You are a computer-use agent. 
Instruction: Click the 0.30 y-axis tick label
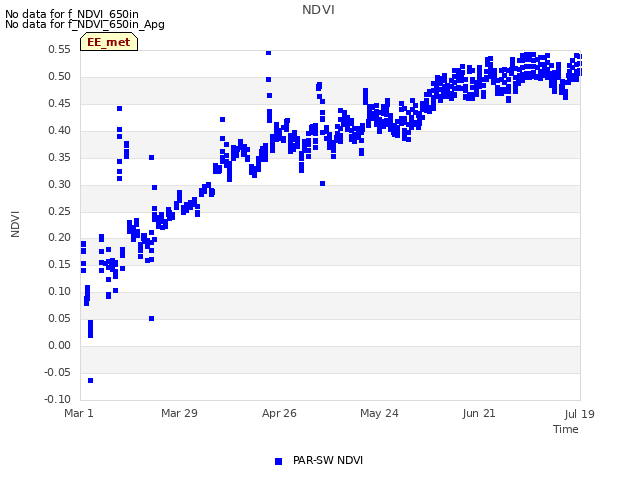click(59, 184)
